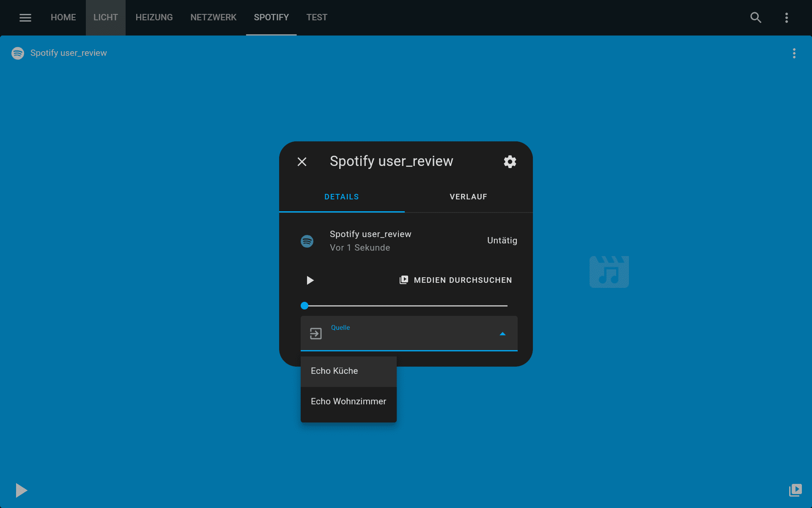The height and width of the screenshot is (508, 812).
Task: Click the volume slider handle
Action: point(304,306)
